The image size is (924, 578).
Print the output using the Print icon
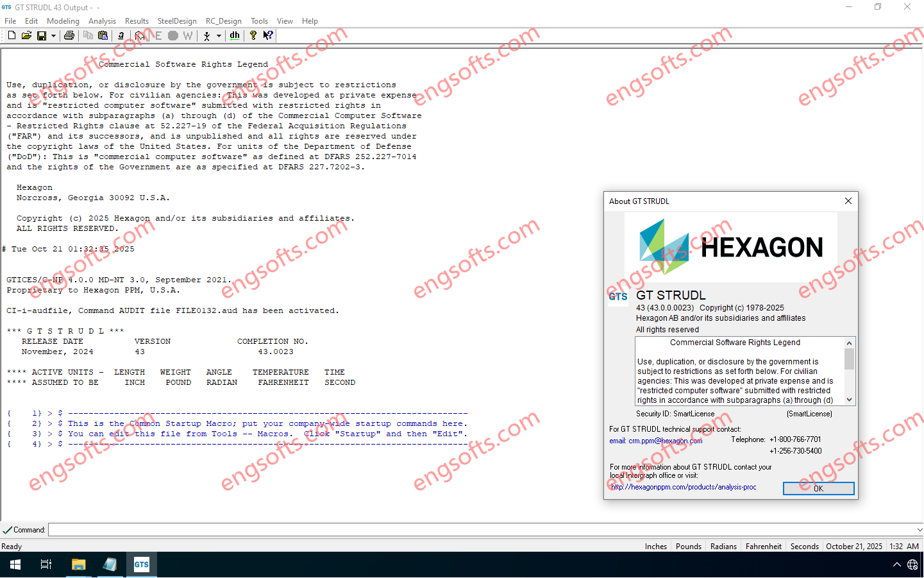(69, 35)
